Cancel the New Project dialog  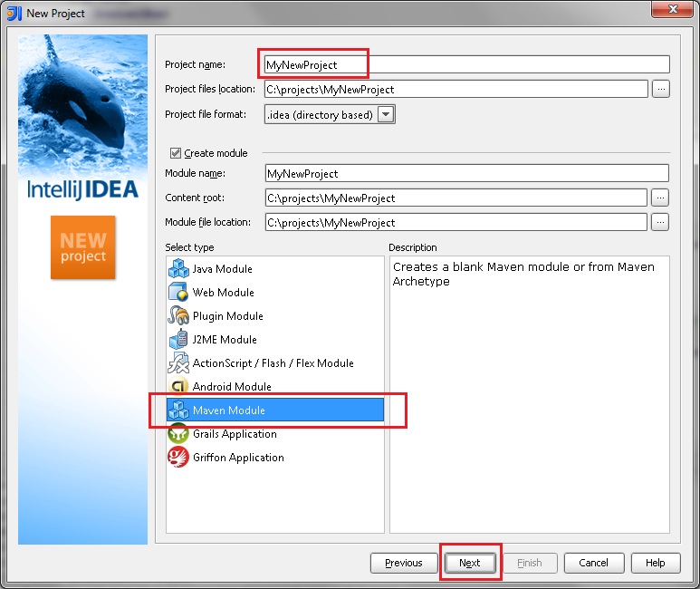(594, 563)
